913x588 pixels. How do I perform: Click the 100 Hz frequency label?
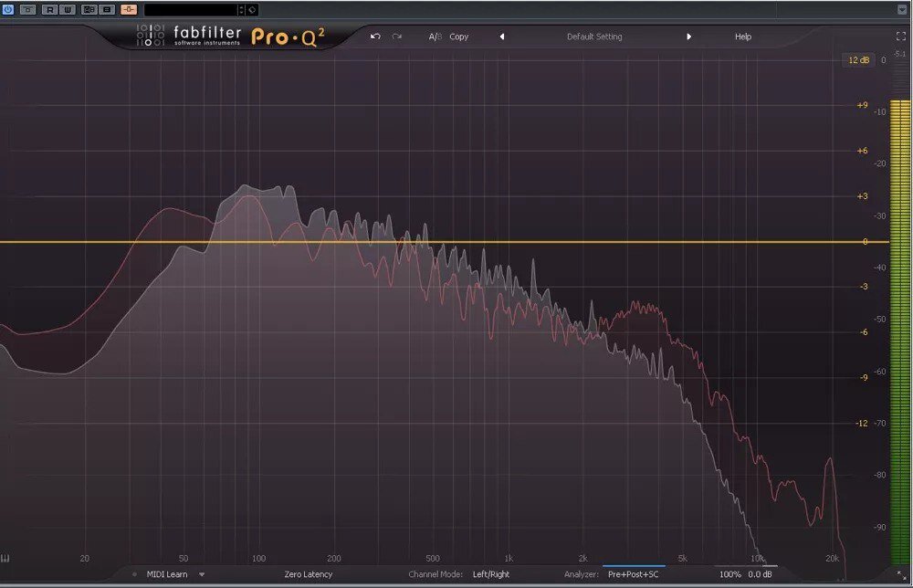click(x=258, y=558)
